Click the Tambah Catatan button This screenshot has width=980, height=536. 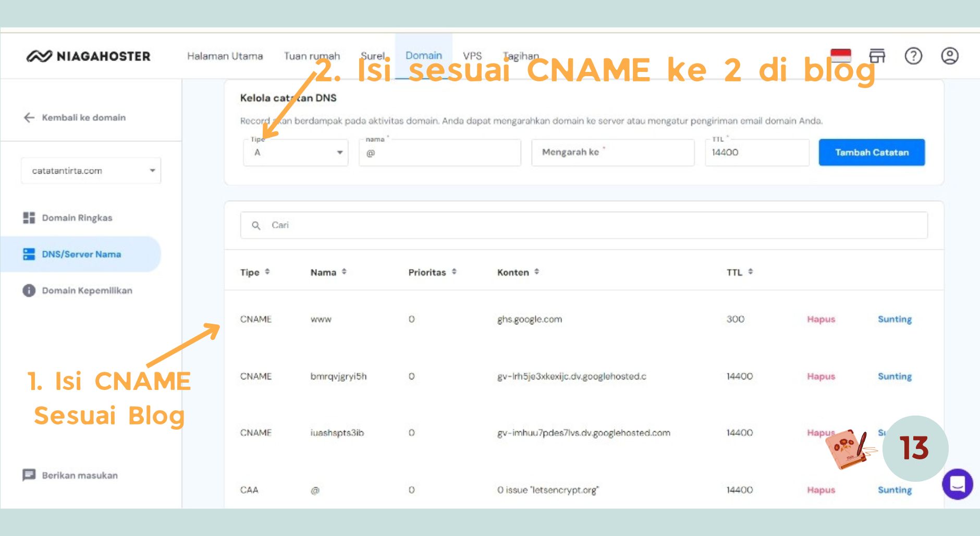(872, 152)
